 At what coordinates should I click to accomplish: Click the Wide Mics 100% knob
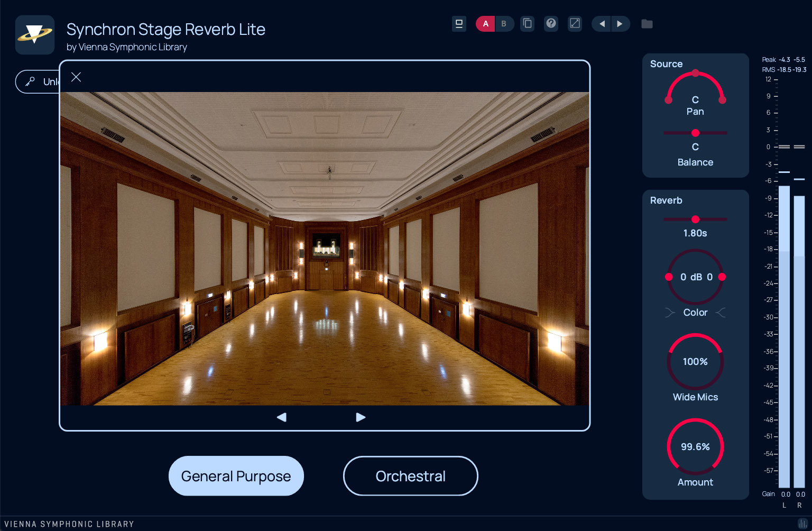pyautogui.click(x=695, y=362)
